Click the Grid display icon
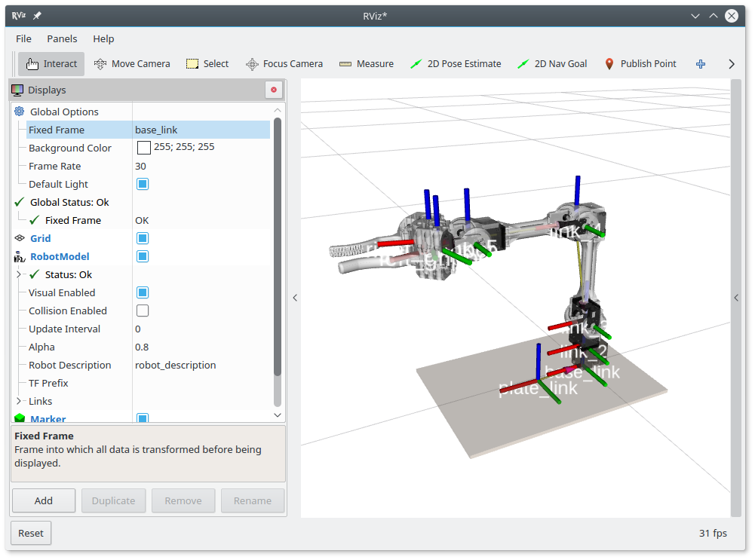755x560 pixels. point(20,238)
